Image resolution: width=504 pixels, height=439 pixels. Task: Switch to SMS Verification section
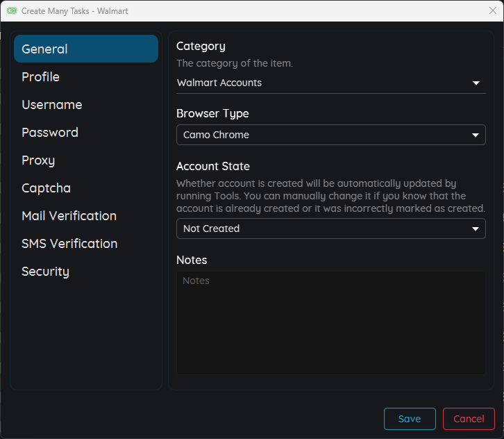tap(69, 244)
